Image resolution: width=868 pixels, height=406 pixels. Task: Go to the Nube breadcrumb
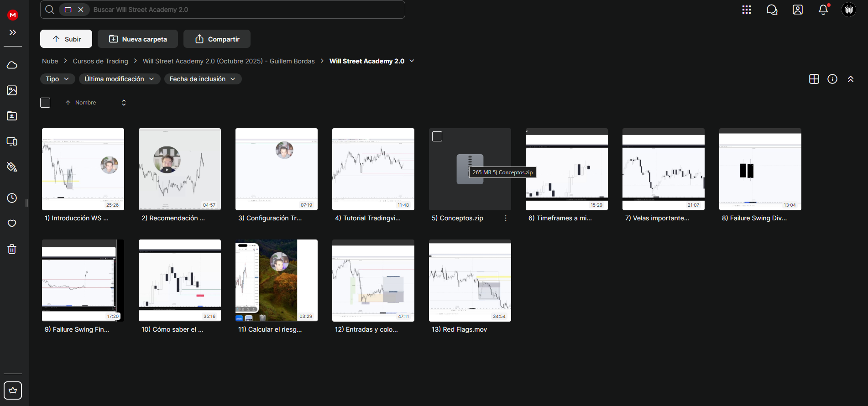coord(50,61)
